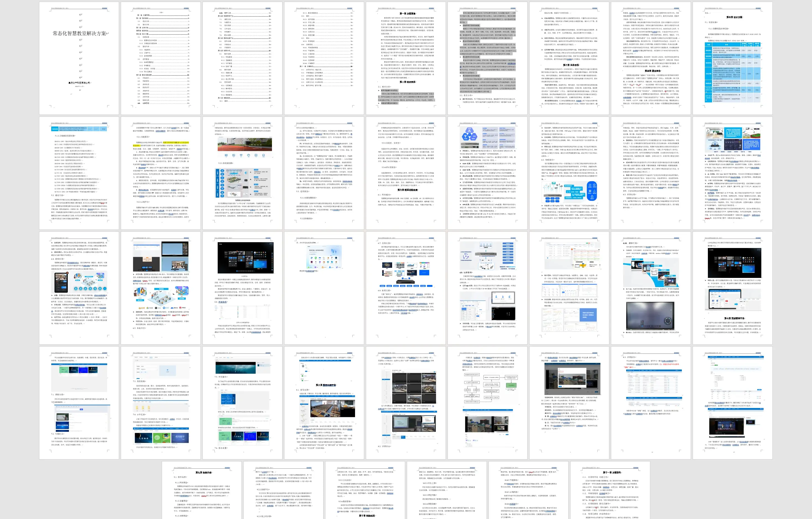
Task: Click the 智慧教室系统架构图 architecture diagram
Action: coord(243,183)
